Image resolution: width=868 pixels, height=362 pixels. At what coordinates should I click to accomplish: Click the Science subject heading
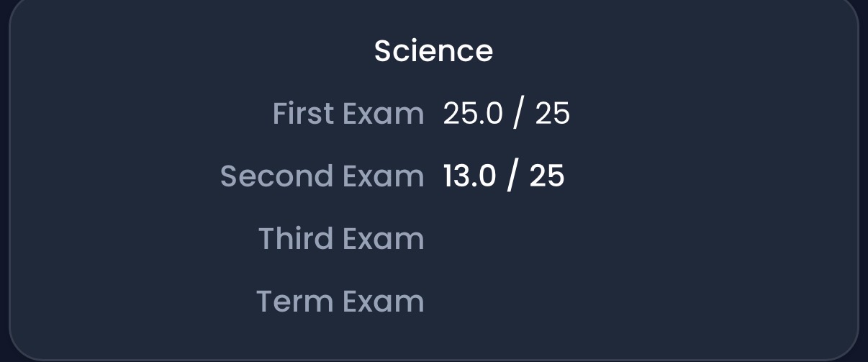click(x=433, y=51)
